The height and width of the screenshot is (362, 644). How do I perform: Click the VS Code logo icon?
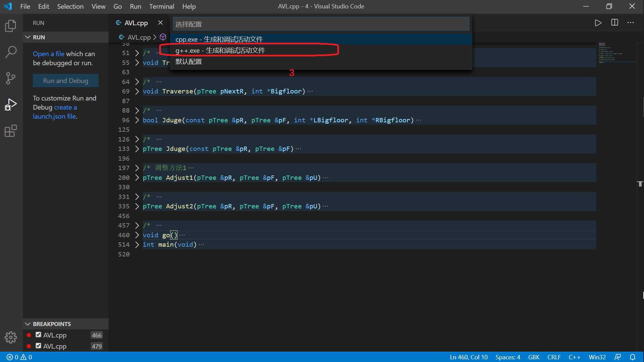[x=8, y=6]
